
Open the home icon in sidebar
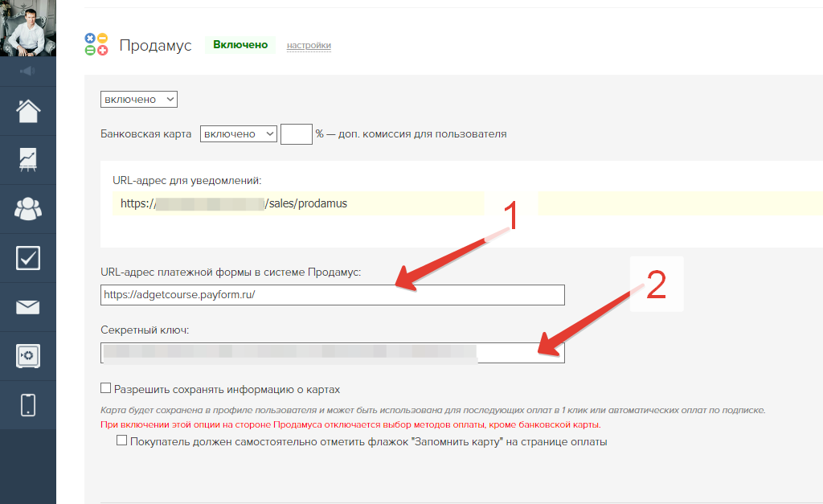(28, 111)
